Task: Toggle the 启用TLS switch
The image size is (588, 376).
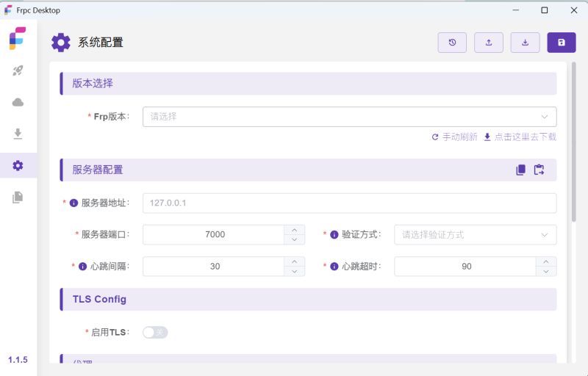Action: point(155,333)
